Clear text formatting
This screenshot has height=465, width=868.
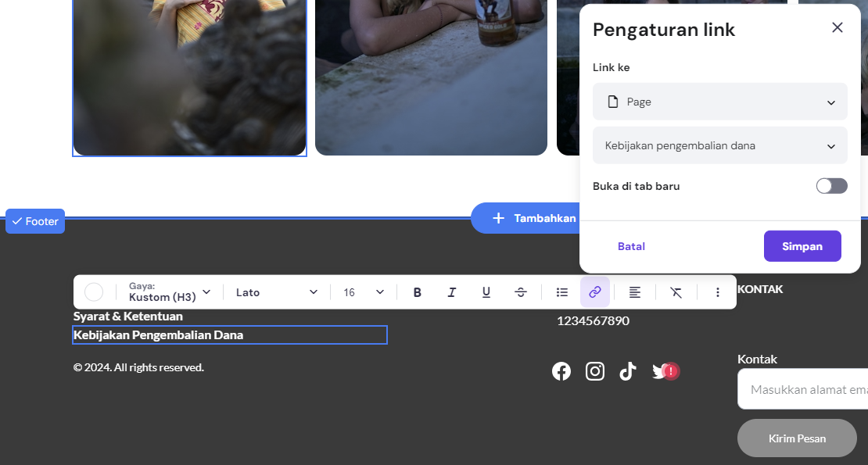pyautogui.click(x=676, y=292)
